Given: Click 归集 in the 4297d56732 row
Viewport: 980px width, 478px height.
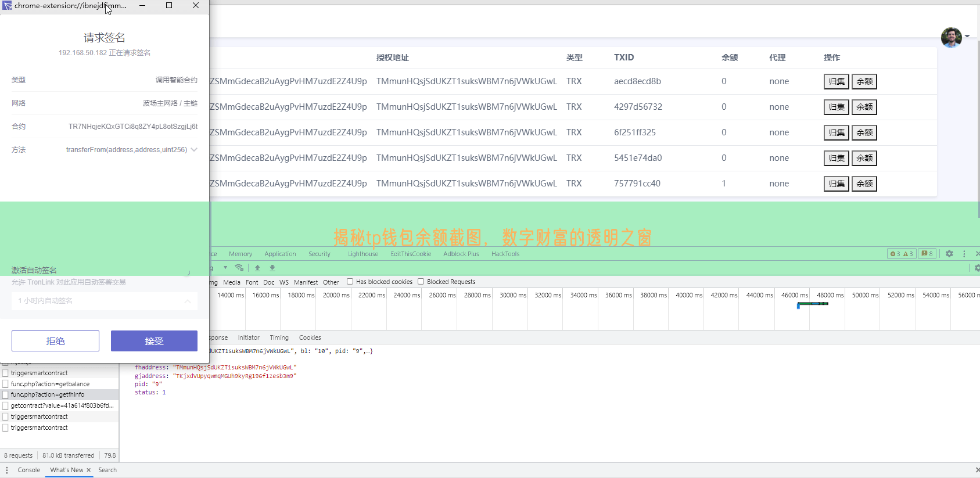Looking at the screenshot, I should pyautogui.click(x=837, y=107).
